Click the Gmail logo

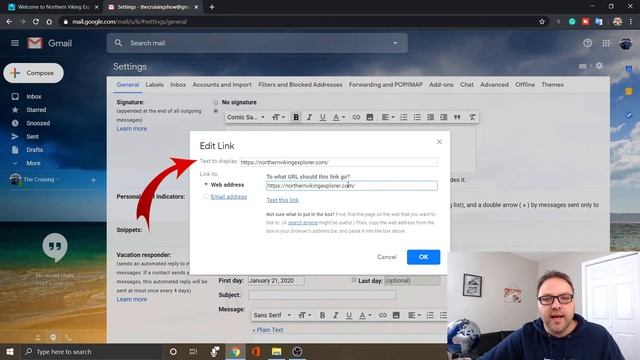pyautogui.click(x=49, y=43)
